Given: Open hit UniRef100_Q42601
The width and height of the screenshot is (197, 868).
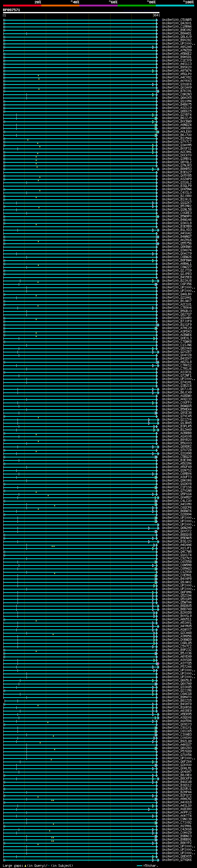Looking at the screenshot, I should 177,23.
